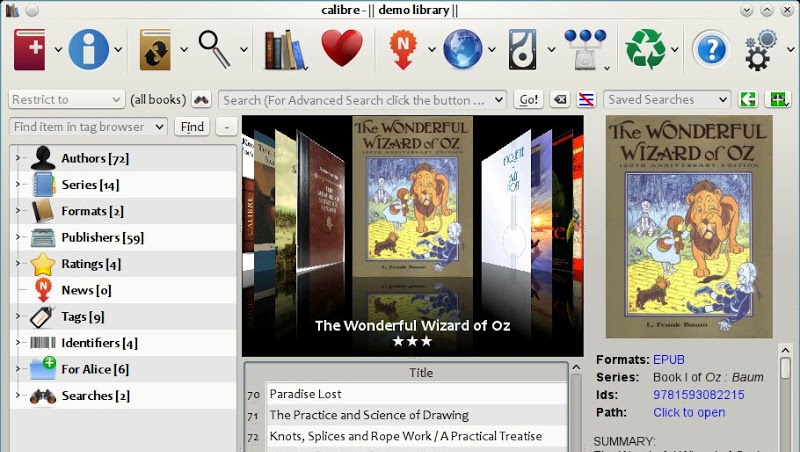Click center Wizard of Oz cover in cover flow

point(412,197)
